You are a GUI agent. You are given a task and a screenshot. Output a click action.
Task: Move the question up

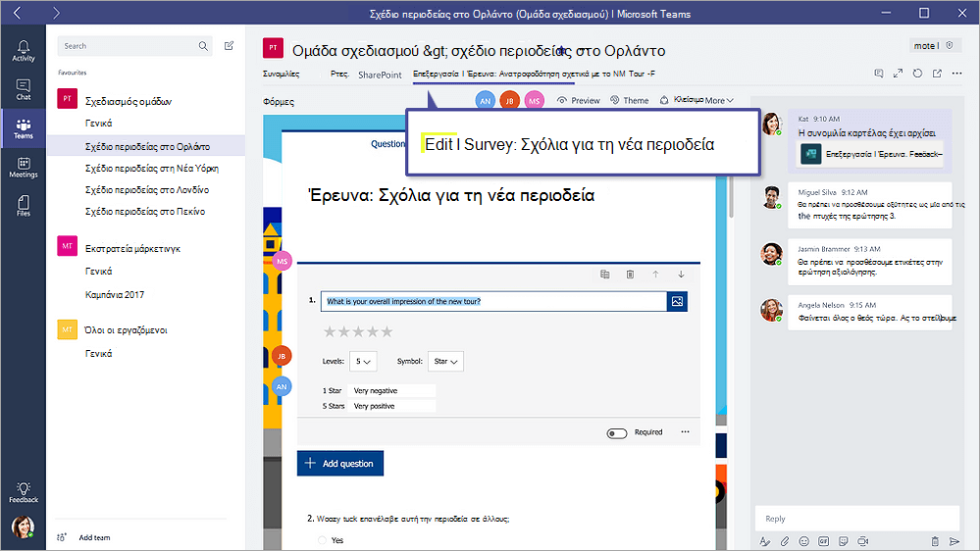(655, 275)
